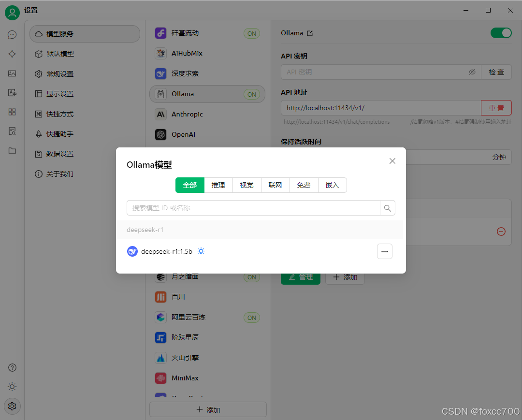Click the 重置 API address button
522x420 pixels.
(x=496, y=108)
